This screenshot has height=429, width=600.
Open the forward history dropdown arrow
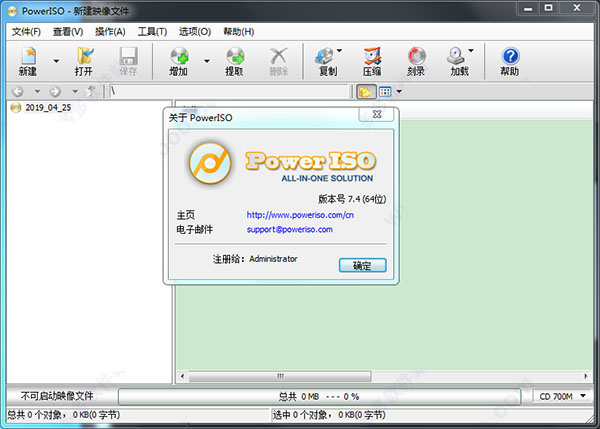point(75,91)
